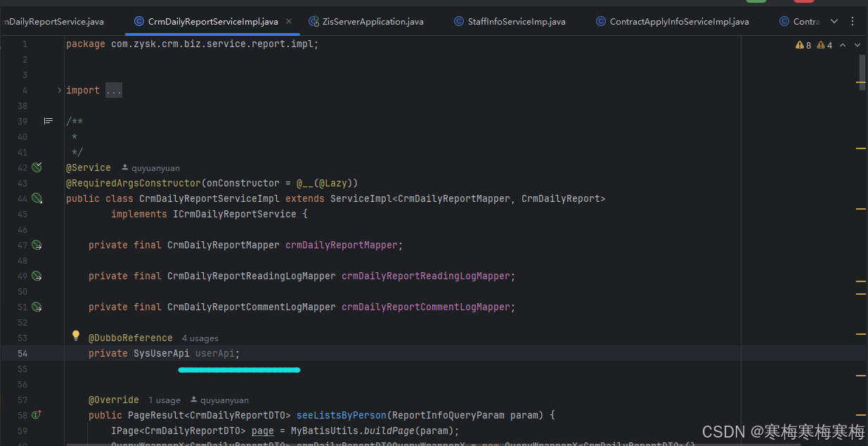The height and width of the screenshot is (446, 868).
Task: Click the lightbulb intention icon near @DubboReference
Action: [76, 336]
